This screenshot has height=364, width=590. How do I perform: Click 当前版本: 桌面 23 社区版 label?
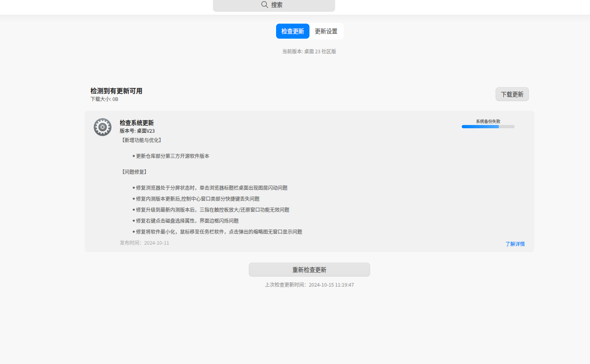coord(309,52)
